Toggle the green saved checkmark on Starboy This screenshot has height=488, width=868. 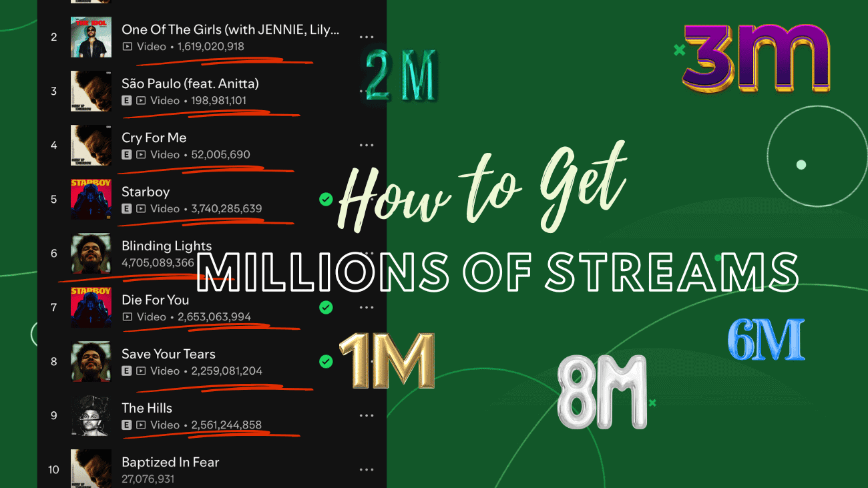[326, 199]
